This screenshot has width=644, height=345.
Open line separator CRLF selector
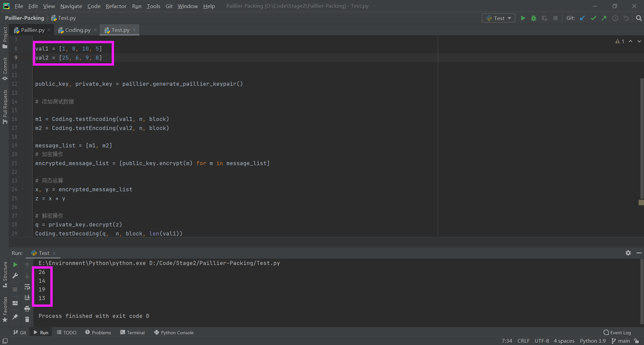(523, 341)
